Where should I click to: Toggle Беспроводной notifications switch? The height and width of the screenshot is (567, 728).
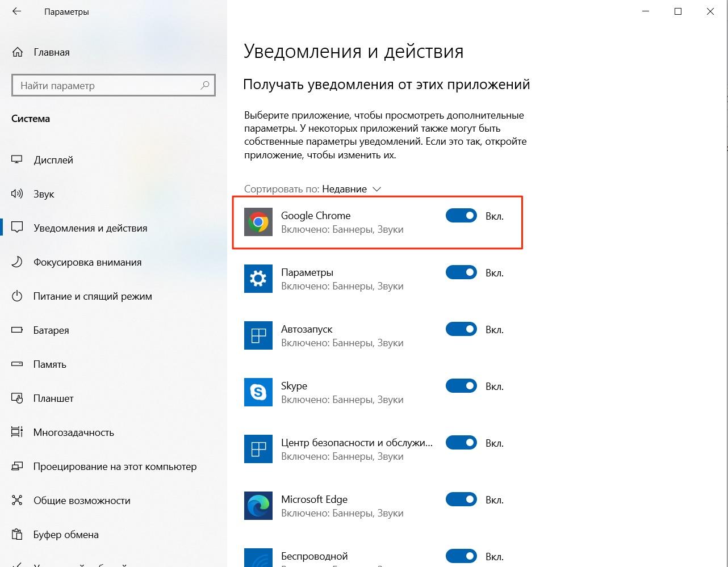(461, 556)
